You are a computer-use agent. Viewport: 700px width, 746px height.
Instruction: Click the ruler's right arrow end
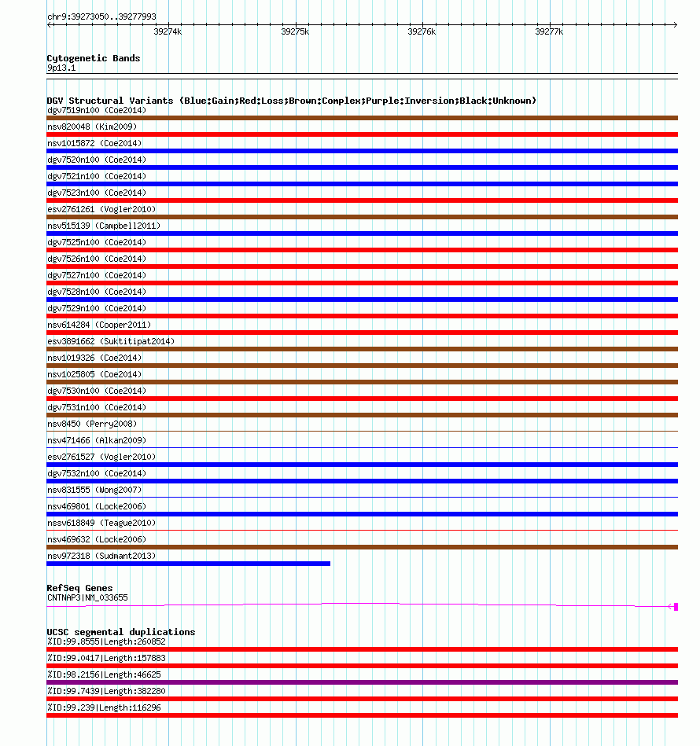click(676, 24)
